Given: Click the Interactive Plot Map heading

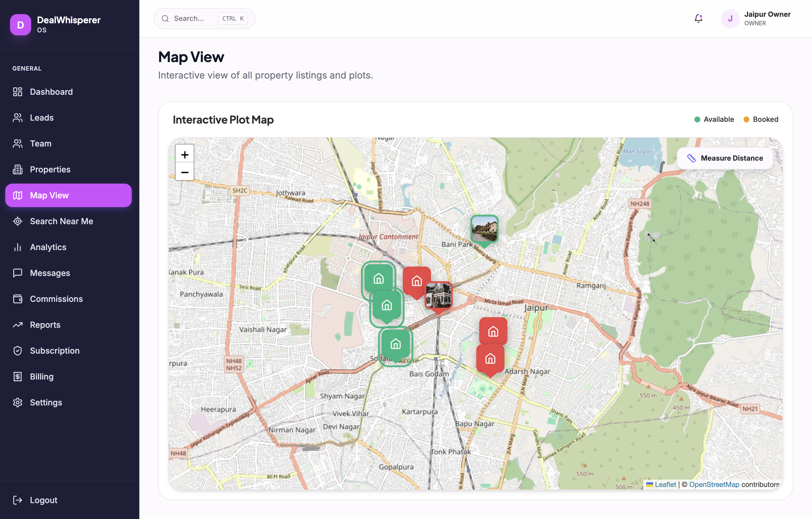Looking at the screenshot, I should [223, 120].
